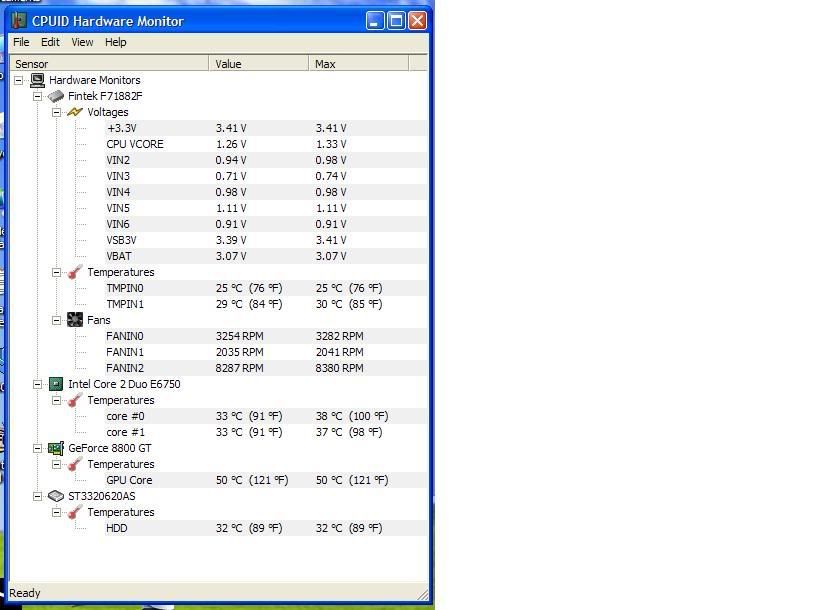Collapse the Intel Core 2 Duo E6750 node
840x610 pixels.
[38, 384]
